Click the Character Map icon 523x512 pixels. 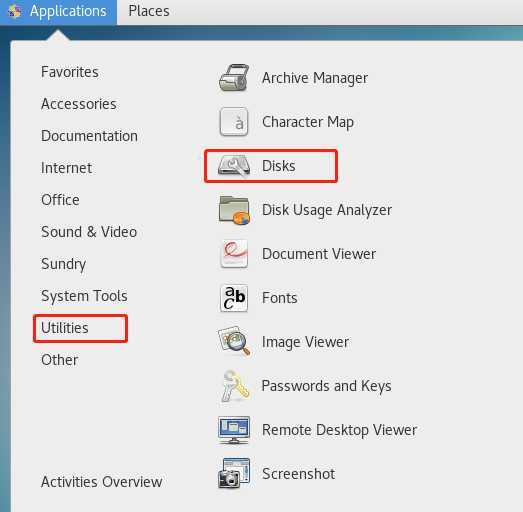pos(234,122)
